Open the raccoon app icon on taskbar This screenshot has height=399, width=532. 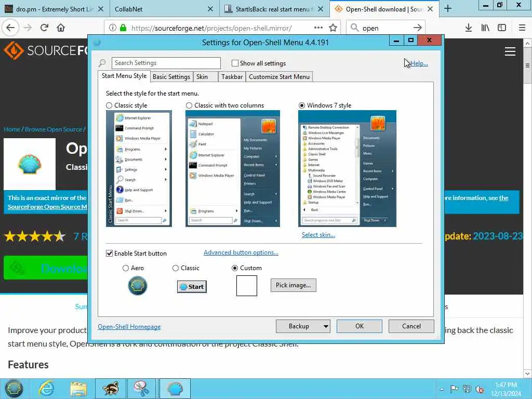point(111,389)
